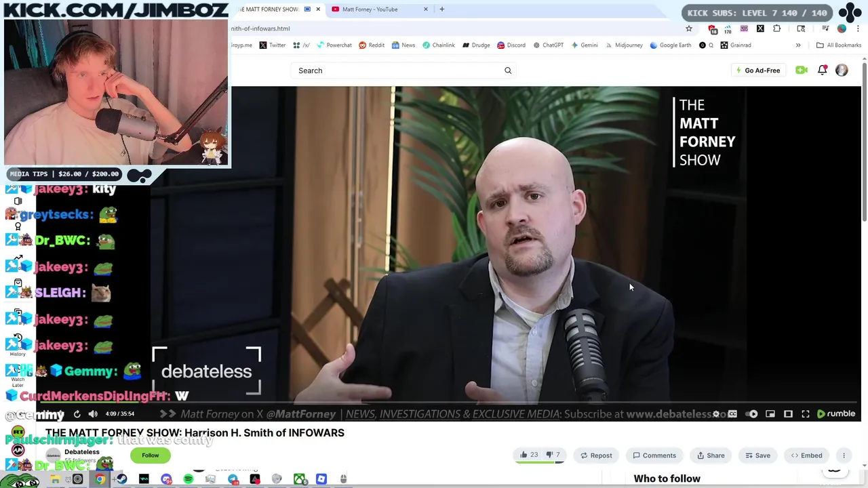Follow the Debateless channel
Viewport: 868px width, 488px height.
[x=151, y=455]
